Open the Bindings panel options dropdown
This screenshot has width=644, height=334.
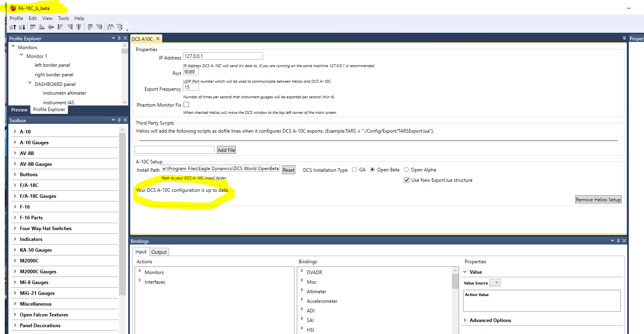(612, 241)
